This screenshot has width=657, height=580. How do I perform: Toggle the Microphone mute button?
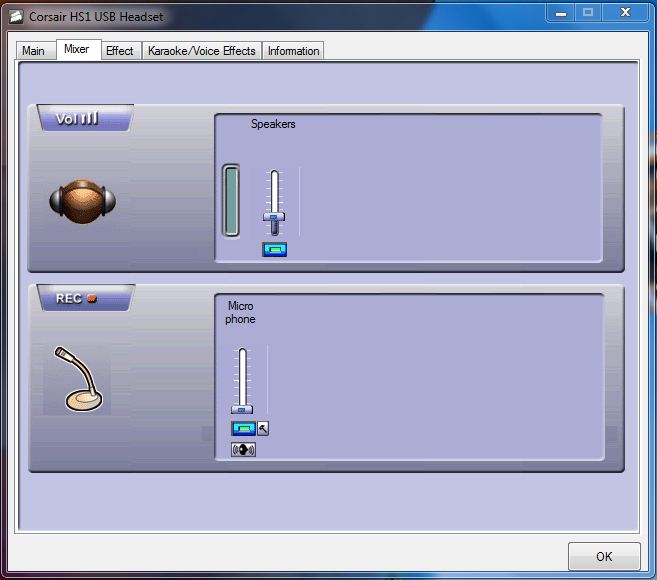coord(243,428)
